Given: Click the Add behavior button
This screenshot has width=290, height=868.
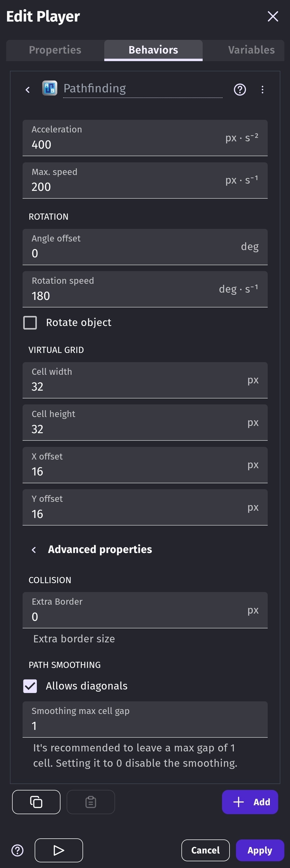Looking at the screenshot, I should (x=250, y=801).
